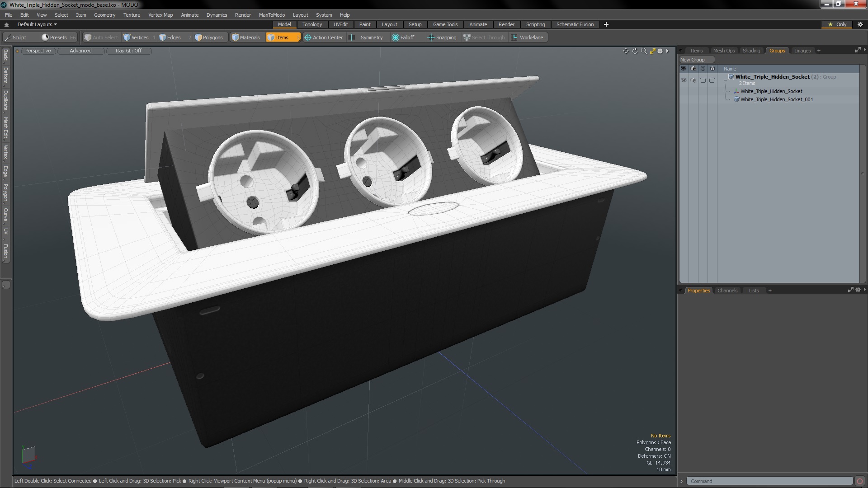The width and height of the screenshot is (868, 488).
Task: Activate Items selection mode
Action: point(283,38)
